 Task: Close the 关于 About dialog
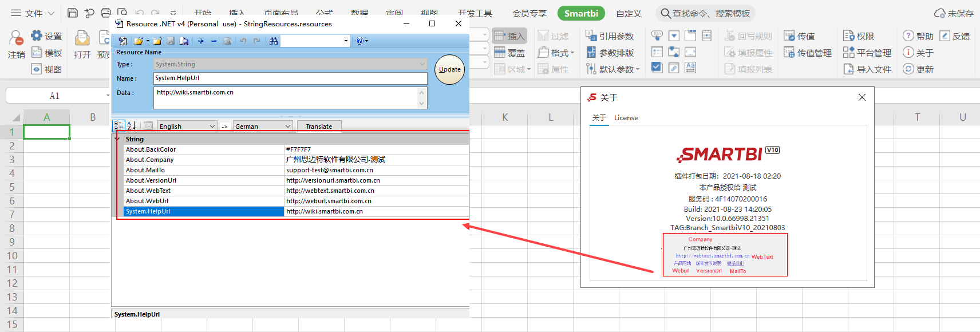pyautogui.click(x=862, y=97)
